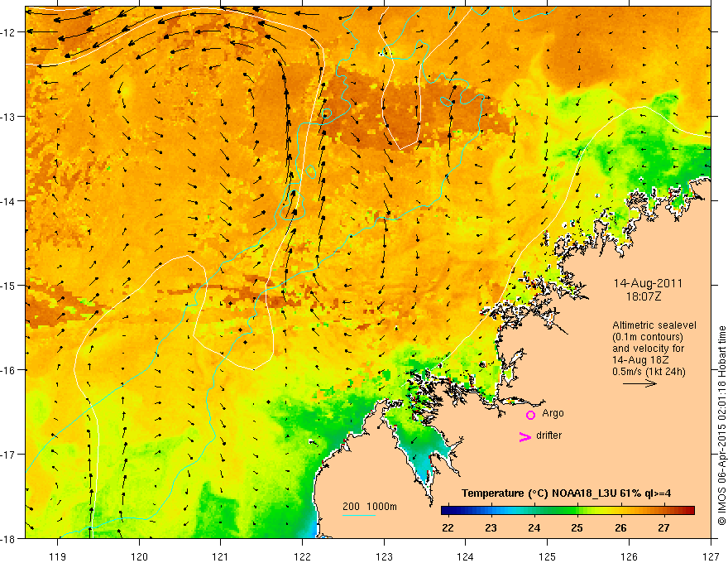Image resolution: width=728 pixels, height=563 pixels.
Task: Click the longitude axis label '124'
Action: (x=466, y=556)
